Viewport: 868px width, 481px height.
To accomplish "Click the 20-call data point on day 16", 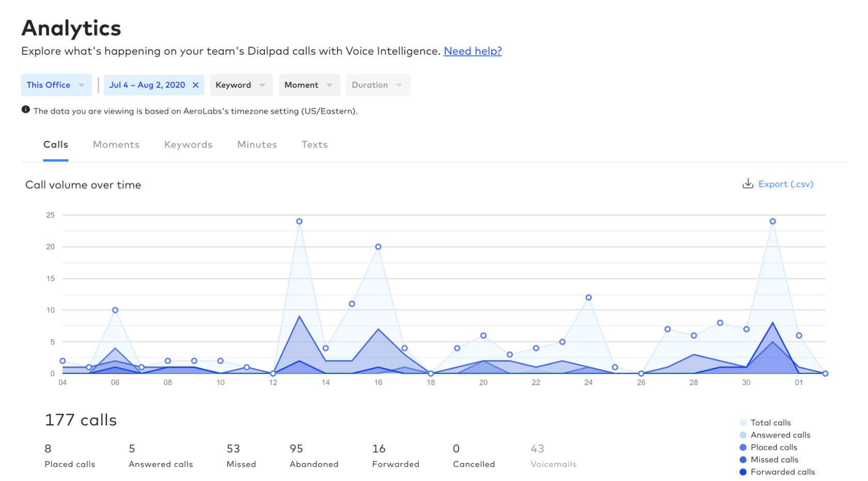I will 378,247.
